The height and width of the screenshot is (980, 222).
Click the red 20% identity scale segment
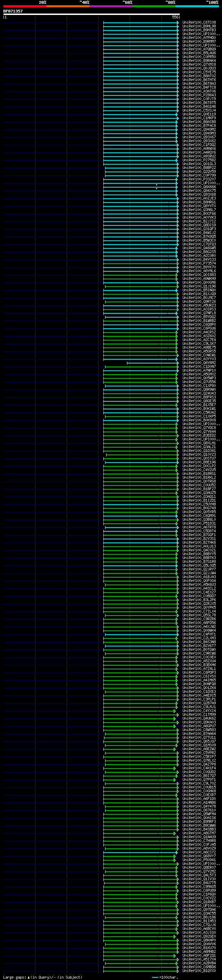coord(25,6)
